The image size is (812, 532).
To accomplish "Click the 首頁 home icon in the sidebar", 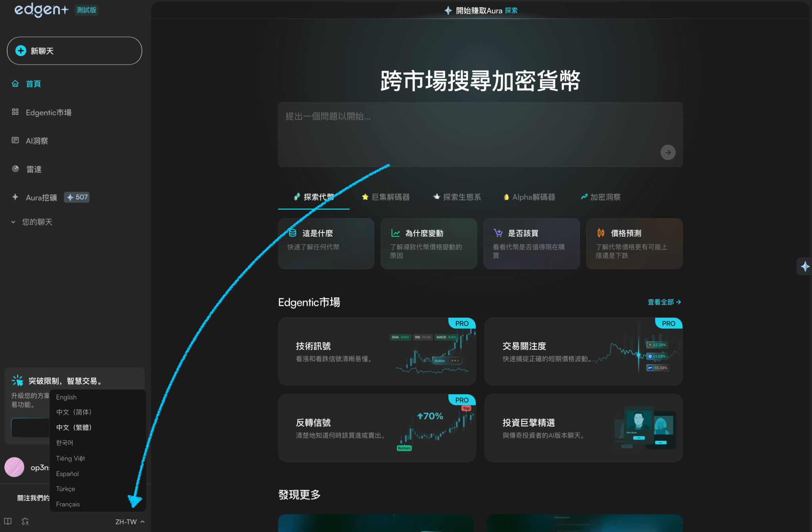I will [15, 84].
